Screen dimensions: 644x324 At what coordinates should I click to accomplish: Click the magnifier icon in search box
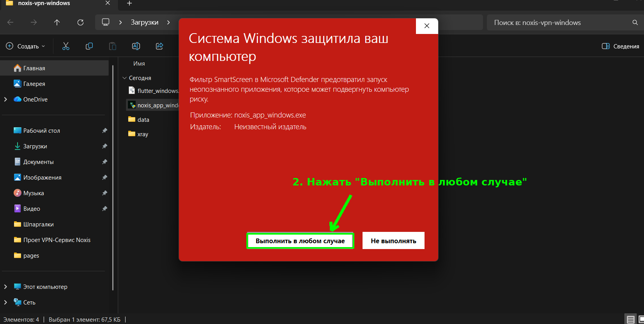[635, 22]
